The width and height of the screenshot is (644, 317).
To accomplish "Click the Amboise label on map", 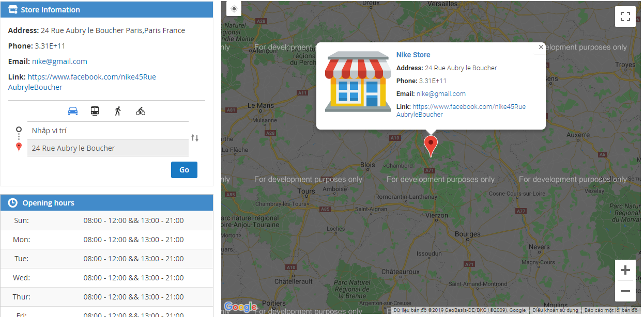I will [335, 189].
